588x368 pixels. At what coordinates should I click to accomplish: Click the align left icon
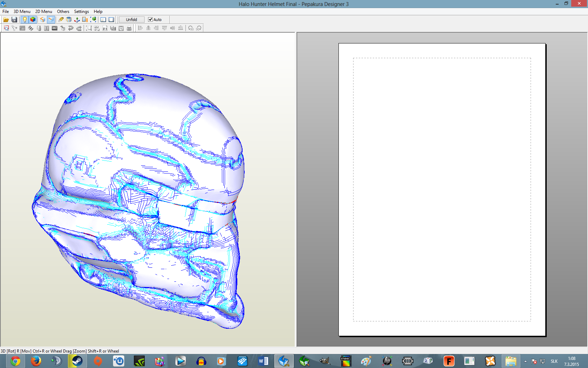(x=140, y=28)
